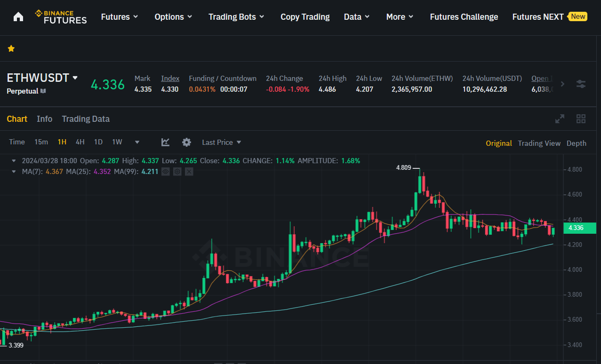Open ticker customization via the sliders icon
This screenshot has height=364, width=601.
[581, 83]
